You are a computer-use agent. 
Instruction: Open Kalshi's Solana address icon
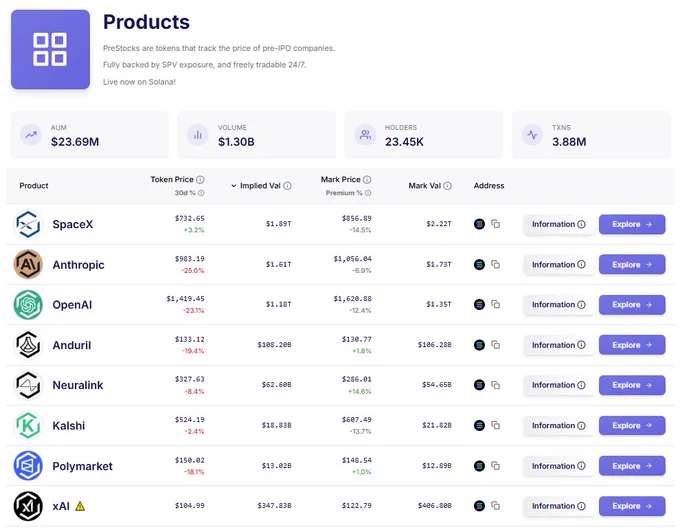pyautogui.click(x=479, y=425)
